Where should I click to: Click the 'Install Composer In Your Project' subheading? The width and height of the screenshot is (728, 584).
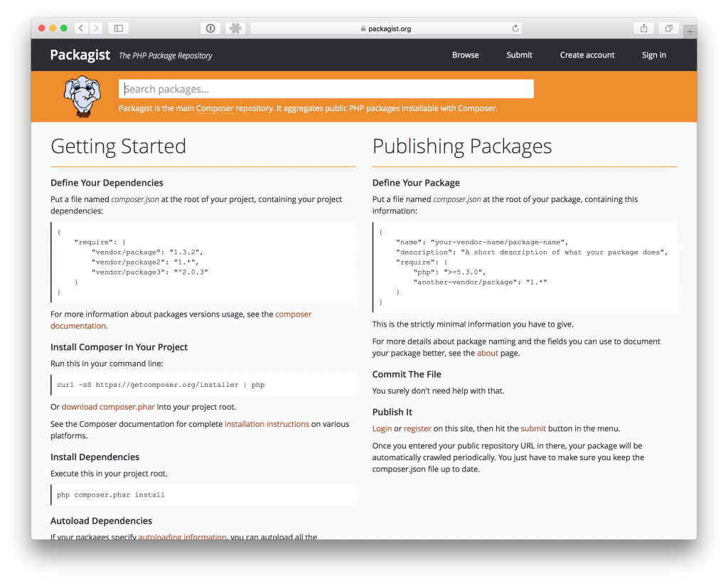tap(119, 347)
